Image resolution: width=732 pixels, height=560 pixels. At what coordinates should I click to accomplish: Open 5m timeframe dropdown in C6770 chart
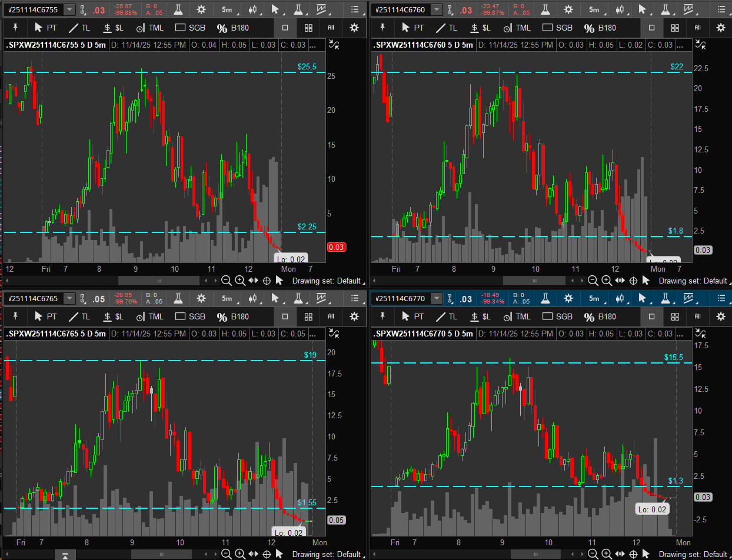pyautogui.click(x=594, y=299)
